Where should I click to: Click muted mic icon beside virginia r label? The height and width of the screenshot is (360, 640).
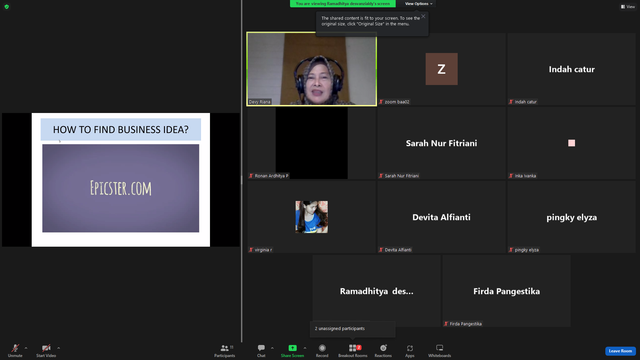coord(251,250)
